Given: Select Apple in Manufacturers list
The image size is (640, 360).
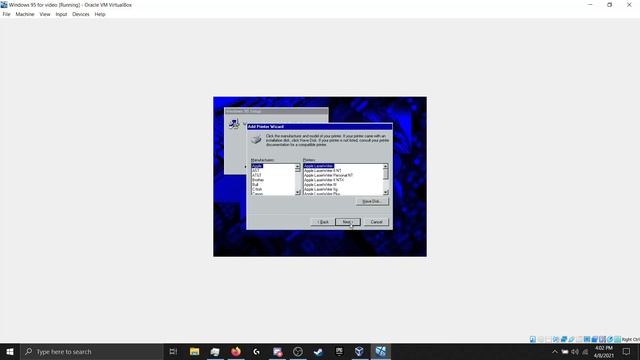Looking at the screenshot, I should click(257, 166).
